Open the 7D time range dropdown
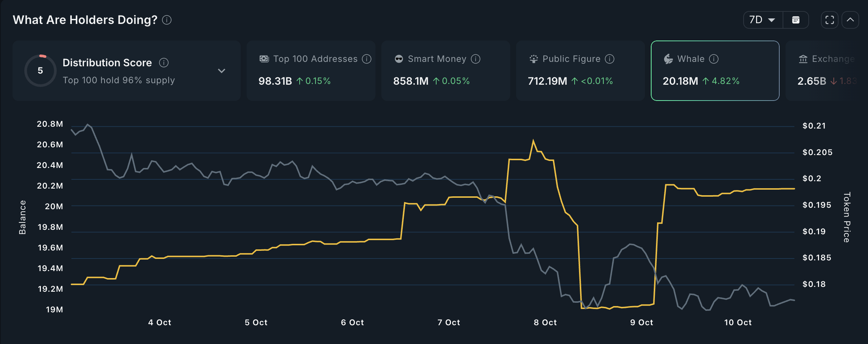Viewport: 868px width, 344px height. [763, 20]
